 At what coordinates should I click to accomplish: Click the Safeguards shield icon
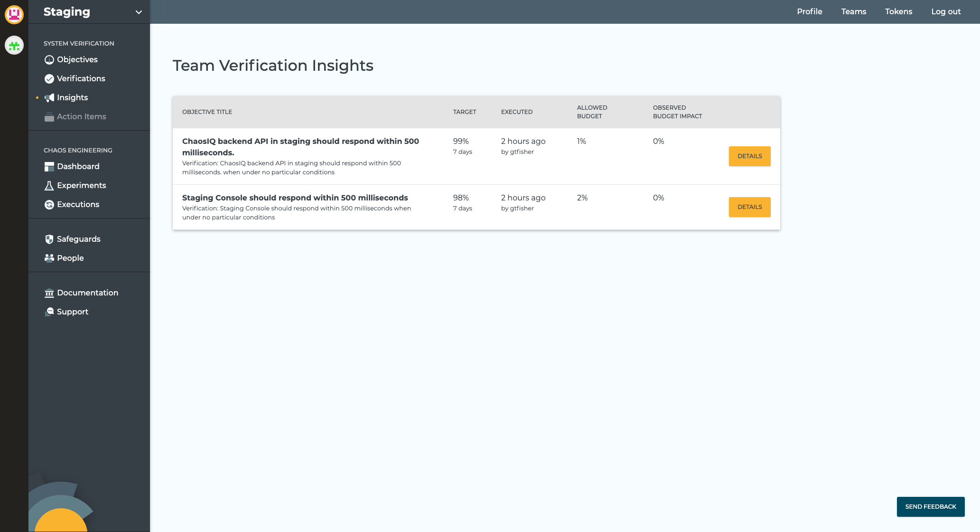(49, 238)
